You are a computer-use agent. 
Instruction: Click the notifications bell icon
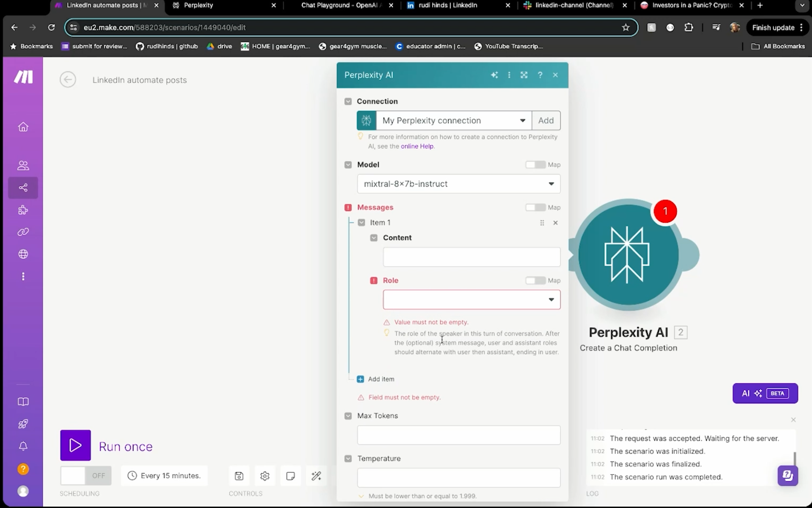(23, 446)
